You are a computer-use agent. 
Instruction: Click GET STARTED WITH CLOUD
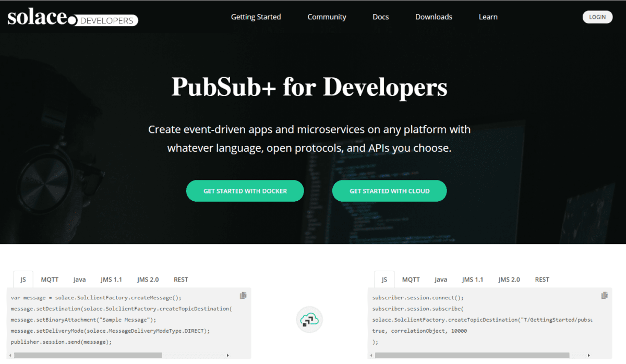click(x=389, y=190)
